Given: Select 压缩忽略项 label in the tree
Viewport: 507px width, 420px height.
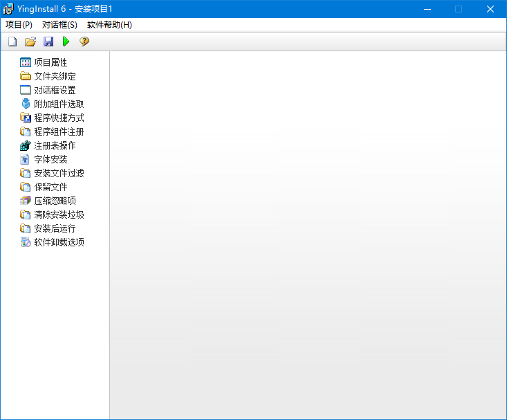Looking at the screenshot, I should [x=55, y=201].
